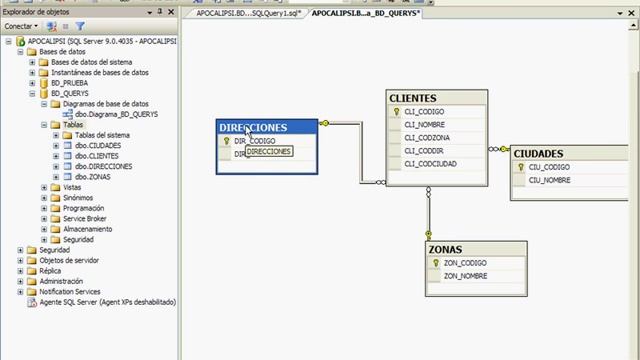Expand Instantáneas de bases de datos
Screen dimensions: 640x360
pos(32,73)
